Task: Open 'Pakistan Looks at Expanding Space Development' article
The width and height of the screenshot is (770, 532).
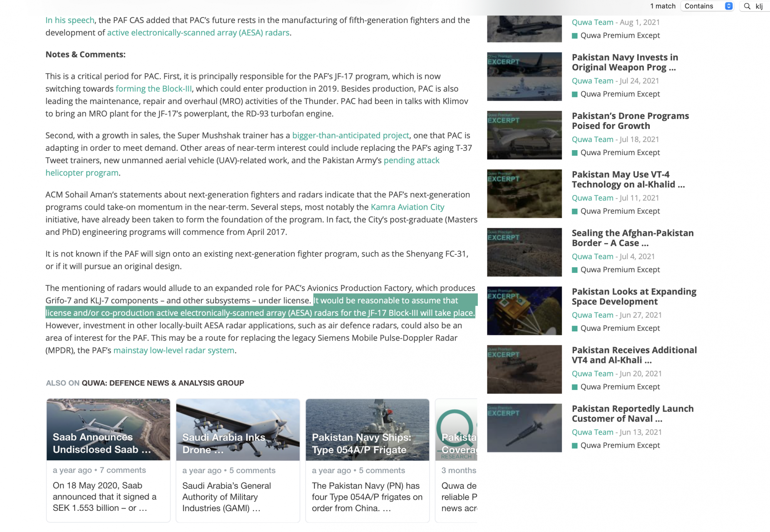Action: tap(634, 296)
